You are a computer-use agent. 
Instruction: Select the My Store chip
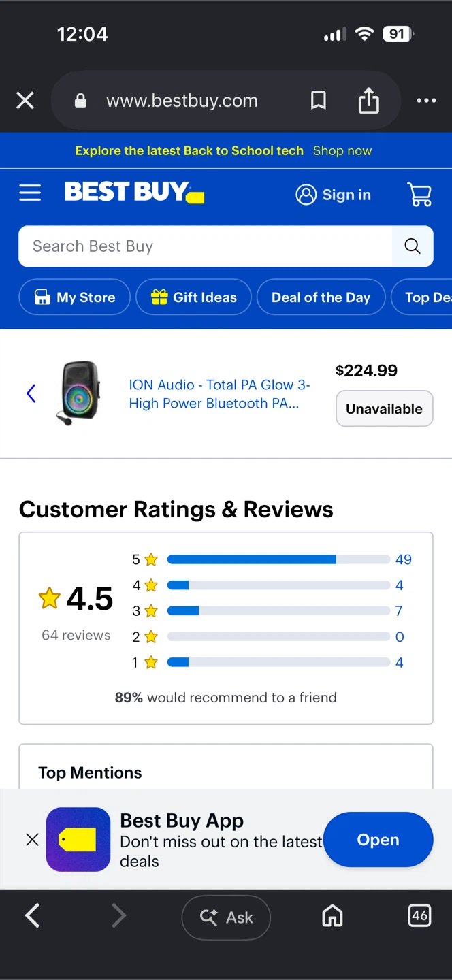pos(74,297)
